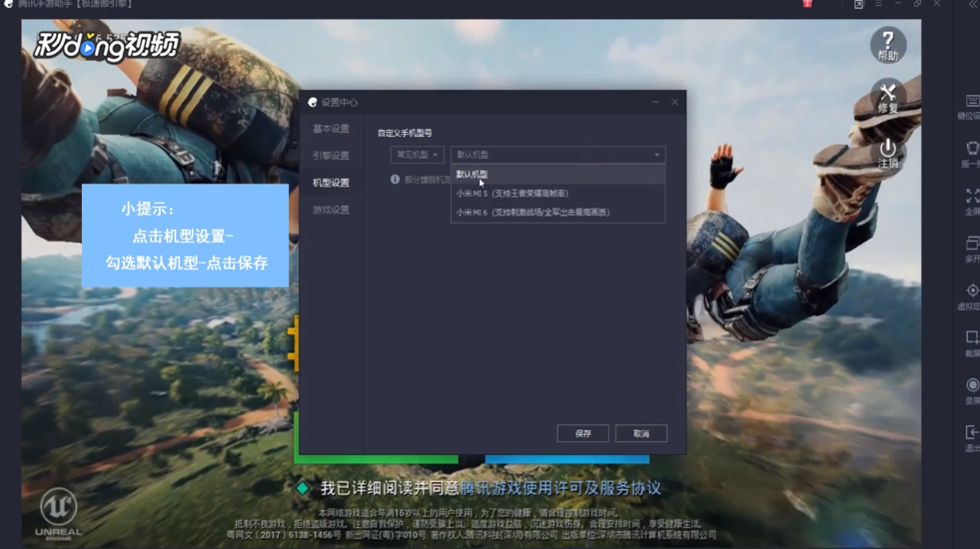This screenshot has height=549, width=980.
Task: Select 小米MI 6 option in list
Action: pyautogui.click(x=557, y=213)
